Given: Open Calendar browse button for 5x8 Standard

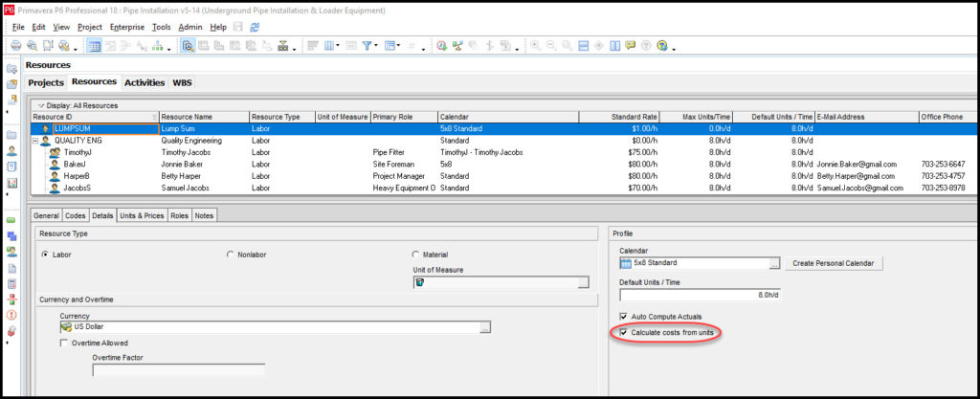Looking at the screenshot, I should tap(774, 263).
